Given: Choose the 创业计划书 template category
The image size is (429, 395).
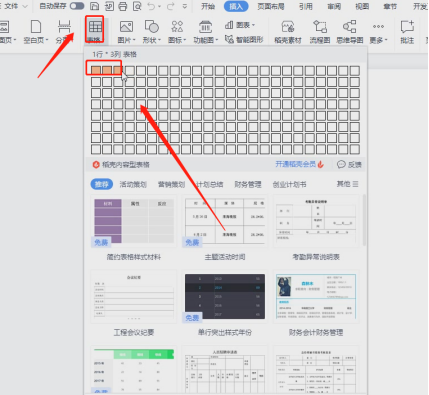Looking at the screenshot, I should 289,184.
